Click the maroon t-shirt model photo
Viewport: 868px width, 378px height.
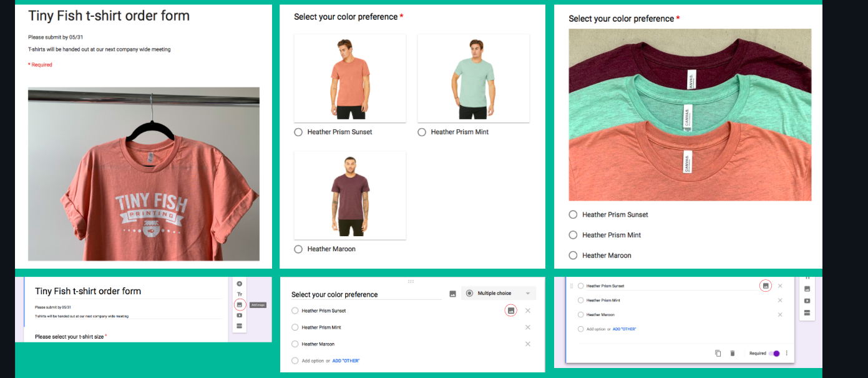[349, 196]
